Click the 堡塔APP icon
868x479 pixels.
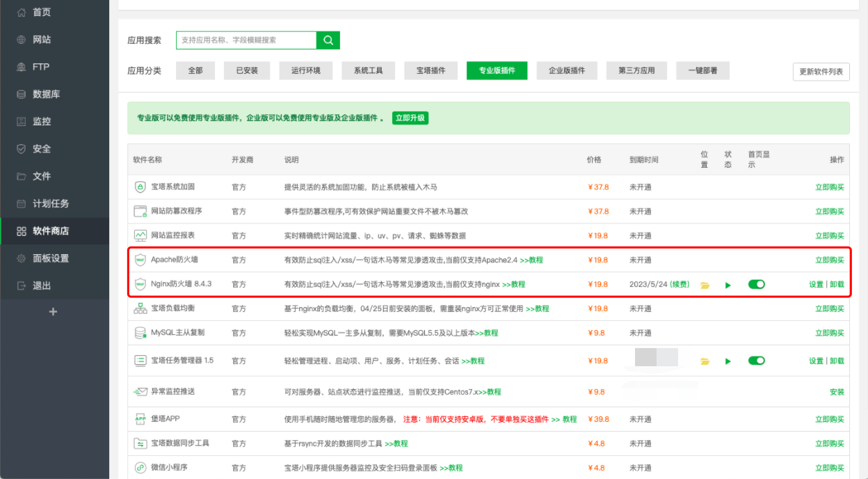click(140, 419)
